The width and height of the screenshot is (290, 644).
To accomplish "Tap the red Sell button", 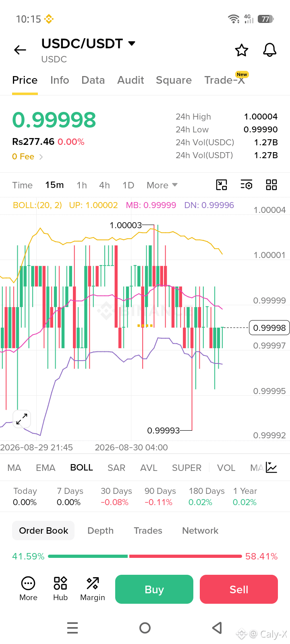I will [239, 589].
